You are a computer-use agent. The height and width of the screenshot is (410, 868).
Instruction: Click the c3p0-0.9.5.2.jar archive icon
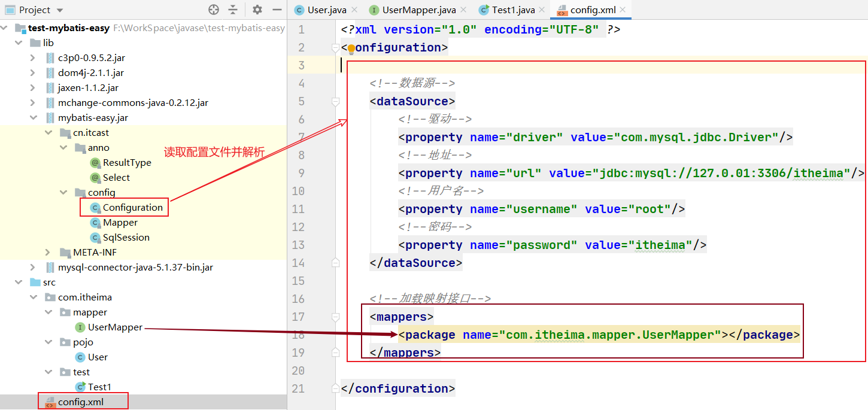50,57
